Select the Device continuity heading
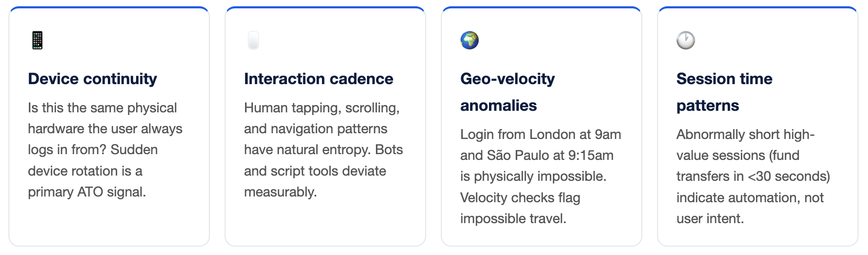The height and width of the screenshot is (255, 868). click(x=92, y=79)
